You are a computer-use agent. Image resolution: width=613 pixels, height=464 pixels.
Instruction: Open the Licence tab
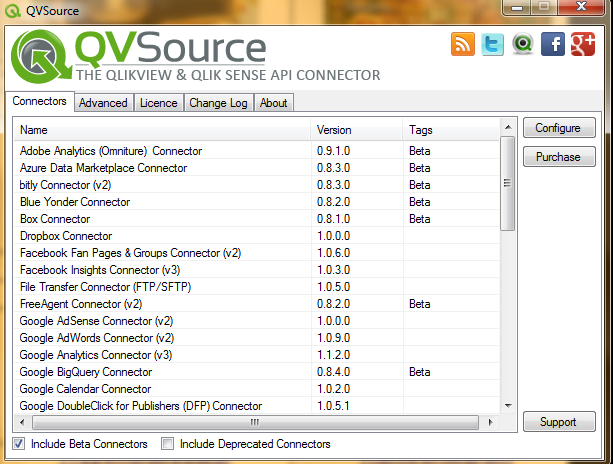[159, 103]
